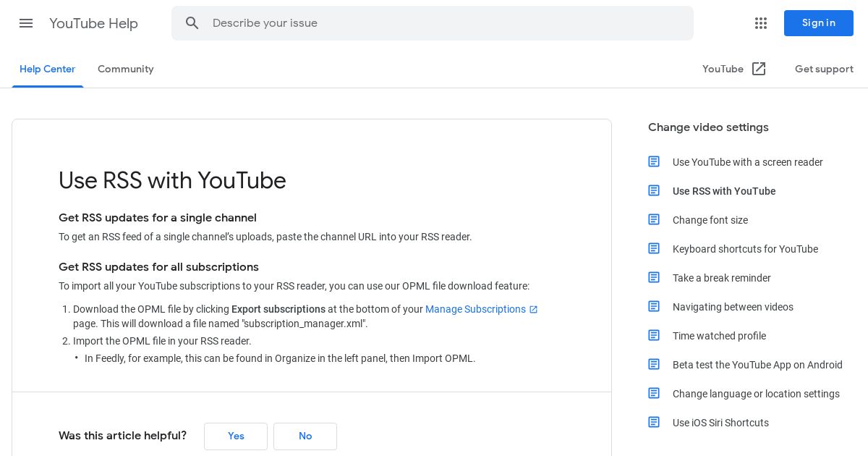Click article icon for Time watched profile
868x456 pixels.
pyautogui.click(x=654, y=335)
